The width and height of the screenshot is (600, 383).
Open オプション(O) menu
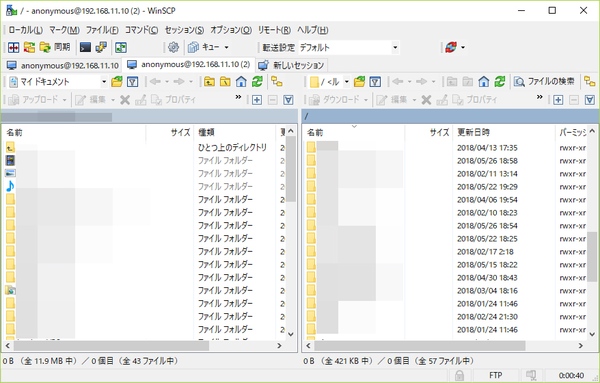(x=231, y=30)
